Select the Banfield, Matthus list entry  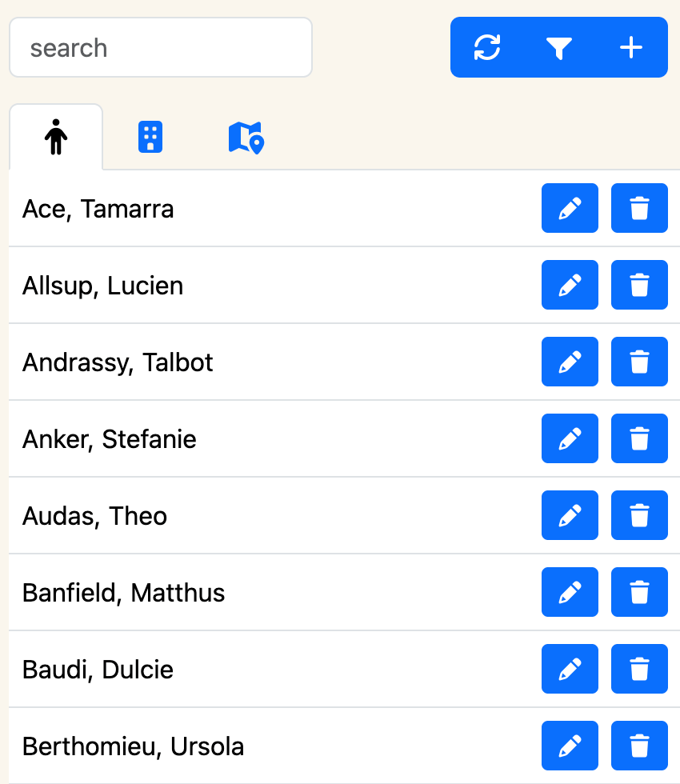pyautogui.click(x=240, y=592)
